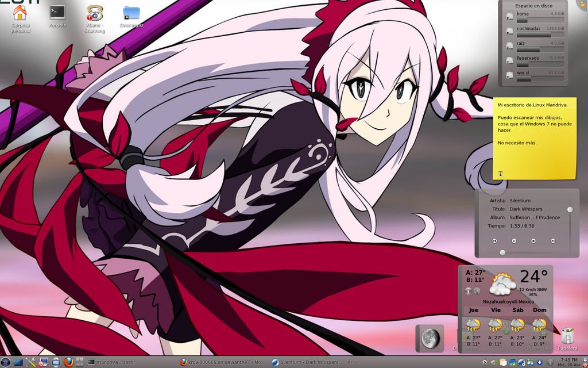The height and width of the screenshot is (368, 588).
Task: Click the 'Jue' forecast day
Action: [473, 310]
